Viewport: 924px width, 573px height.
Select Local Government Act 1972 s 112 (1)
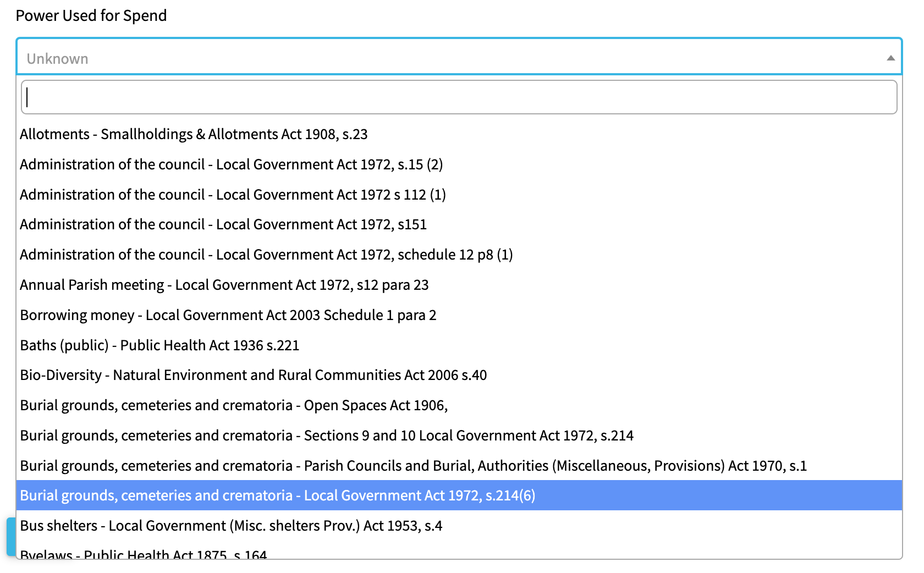[x=233, y=195]
